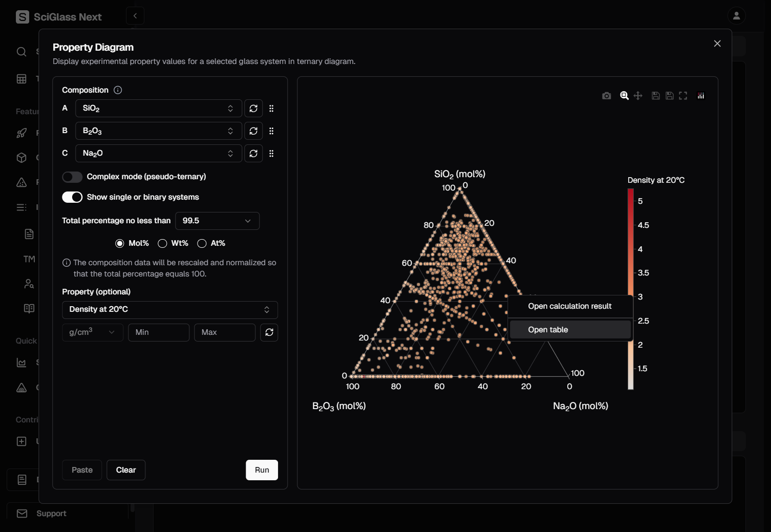Click the Clear button
The image size is (771, 532).
[x=126, y=470]
